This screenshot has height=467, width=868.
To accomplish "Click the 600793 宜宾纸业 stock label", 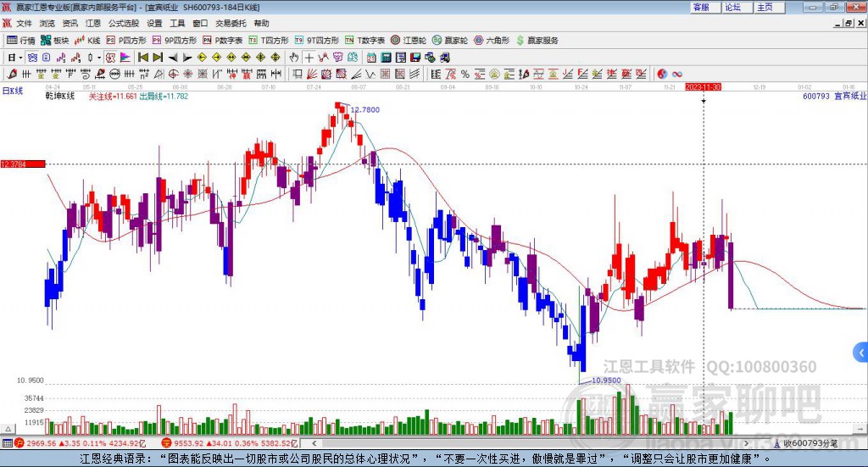I will click(834, 97).
